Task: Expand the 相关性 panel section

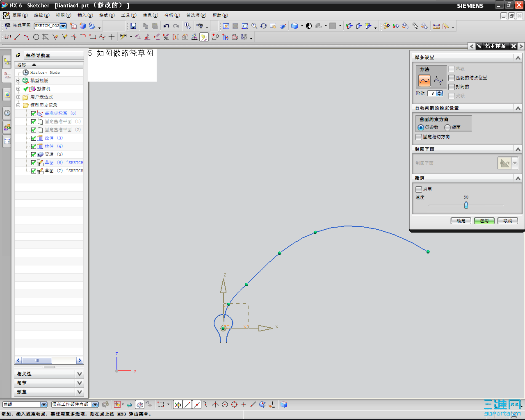Action: coord(80,374)
